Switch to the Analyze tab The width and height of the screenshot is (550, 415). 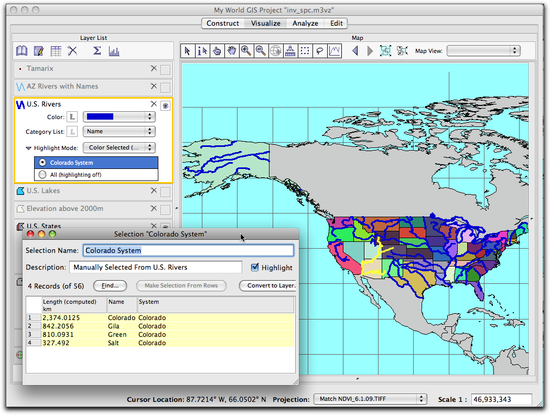[305, 24]
